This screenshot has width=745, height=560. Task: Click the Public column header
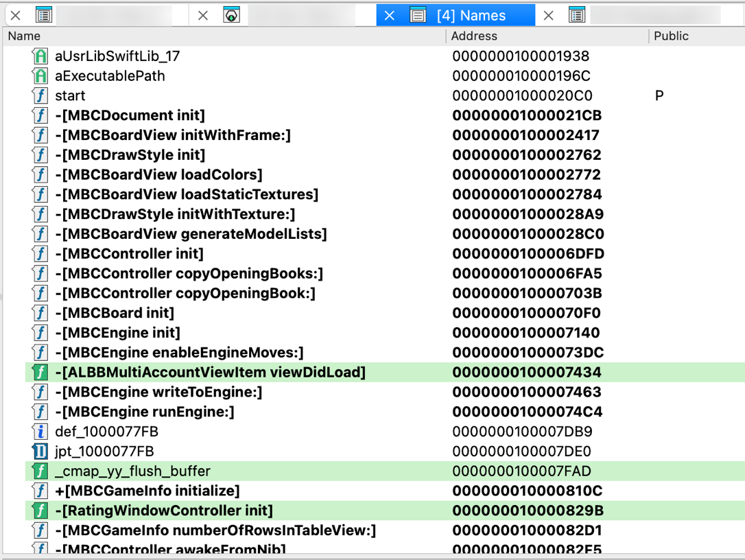[x=671, y=36]
